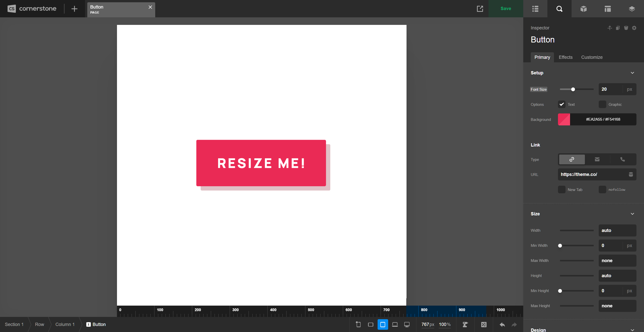Select the phone link type
The image size is (644, 332).
[622, 159]
